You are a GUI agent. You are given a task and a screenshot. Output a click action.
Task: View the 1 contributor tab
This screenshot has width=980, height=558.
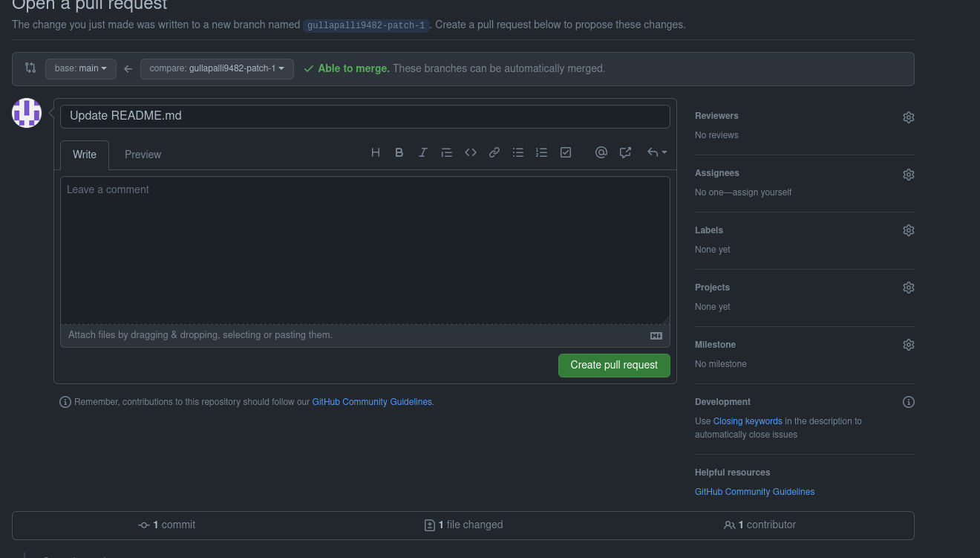(759, 525)
